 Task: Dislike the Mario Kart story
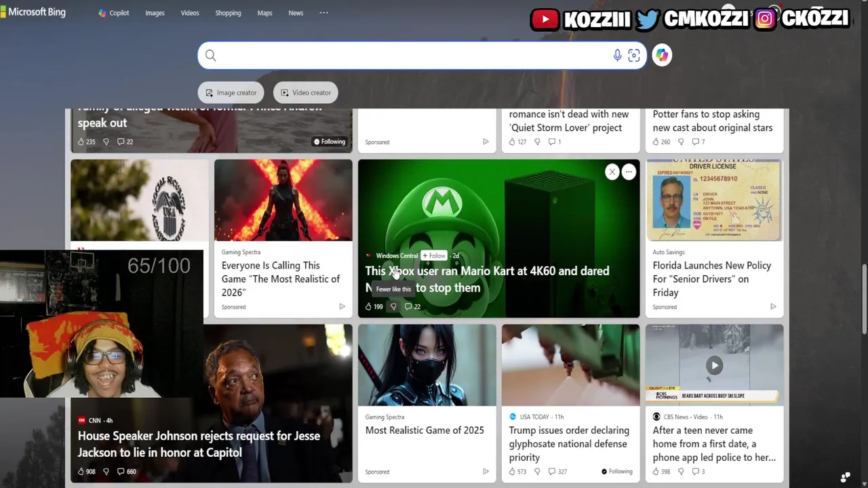393,306
